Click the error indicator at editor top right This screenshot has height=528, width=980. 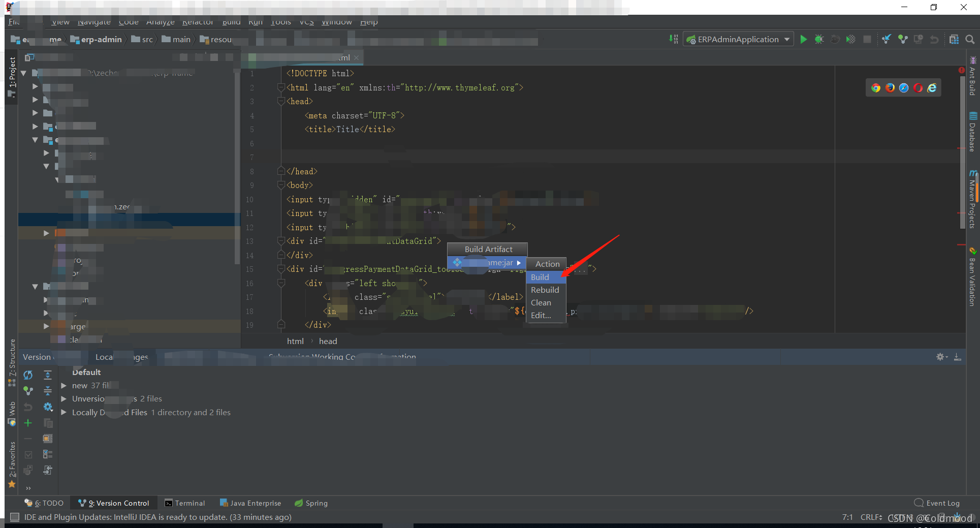[x=961, y=70]
